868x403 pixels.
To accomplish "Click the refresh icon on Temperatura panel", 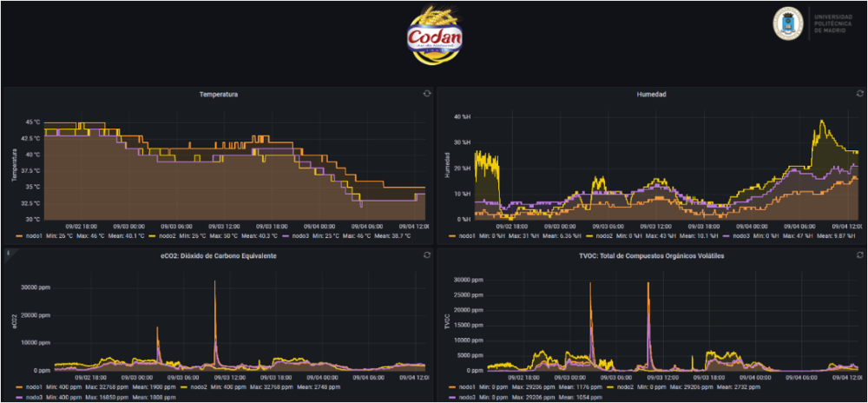I will tap(426, 94).
